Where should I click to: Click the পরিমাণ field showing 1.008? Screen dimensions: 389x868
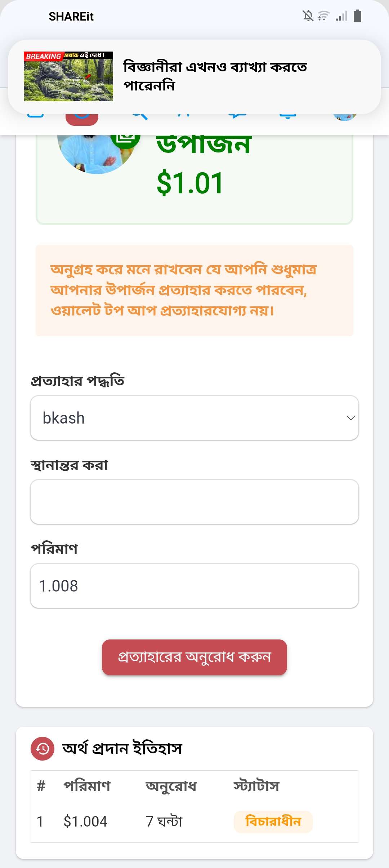194,586
